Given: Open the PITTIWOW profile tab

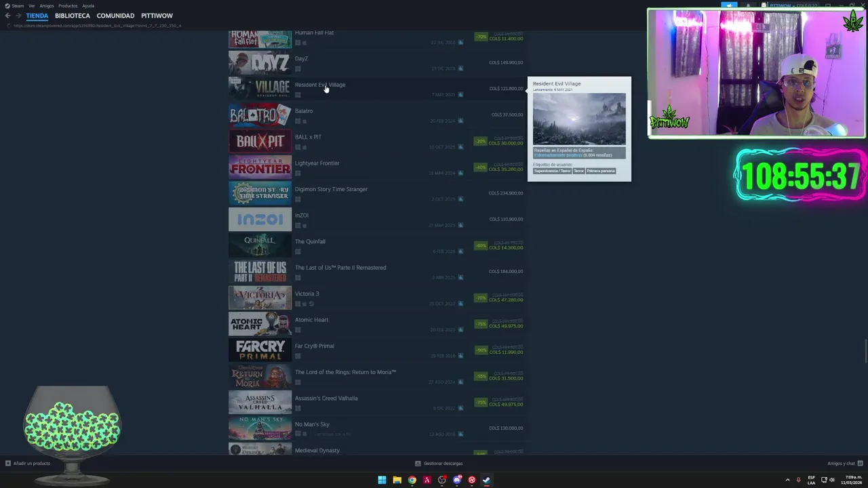Looking at the screenshot, I should pos(157,16).
